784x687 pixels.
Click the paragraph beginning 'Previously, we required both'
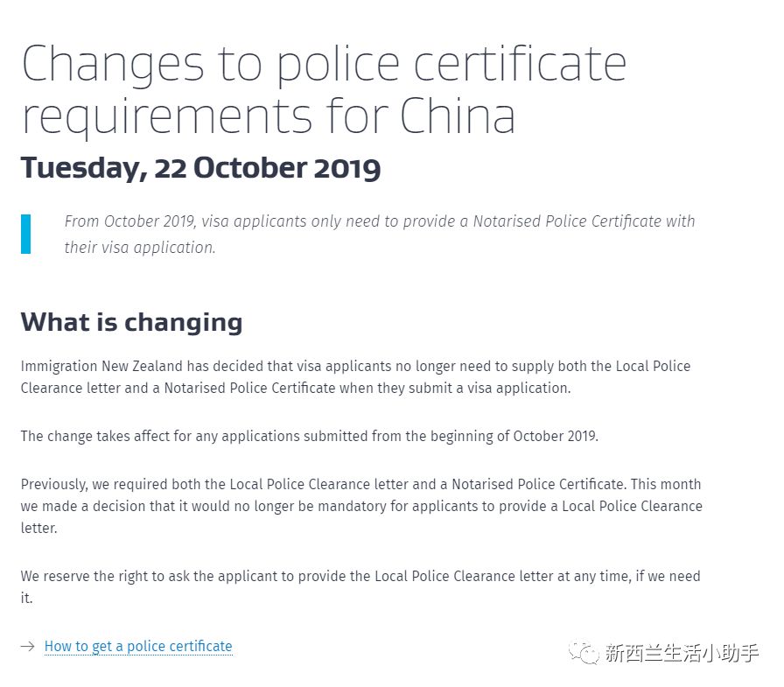(x=361, y=506)
